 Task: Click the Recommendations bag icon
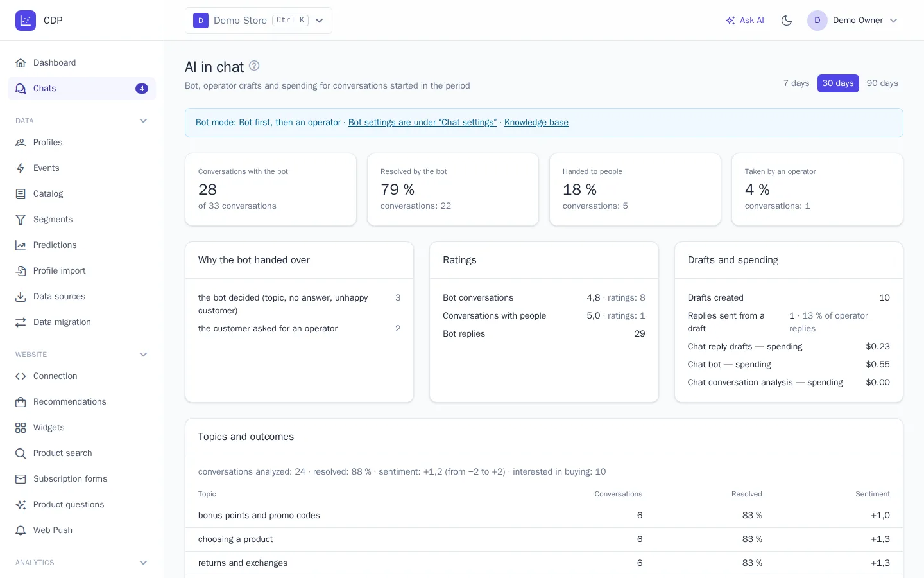pos(21,402)
